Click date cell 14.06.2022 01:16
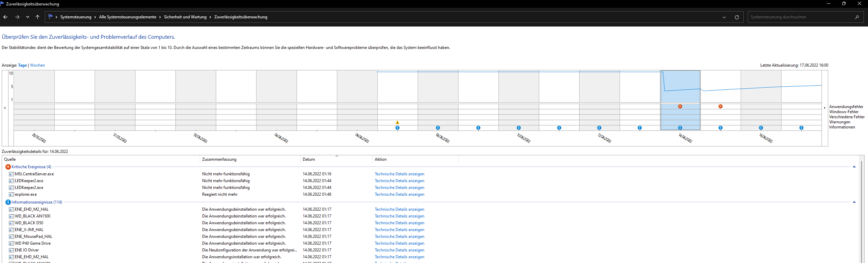868x263 pixels. (317, 174)
